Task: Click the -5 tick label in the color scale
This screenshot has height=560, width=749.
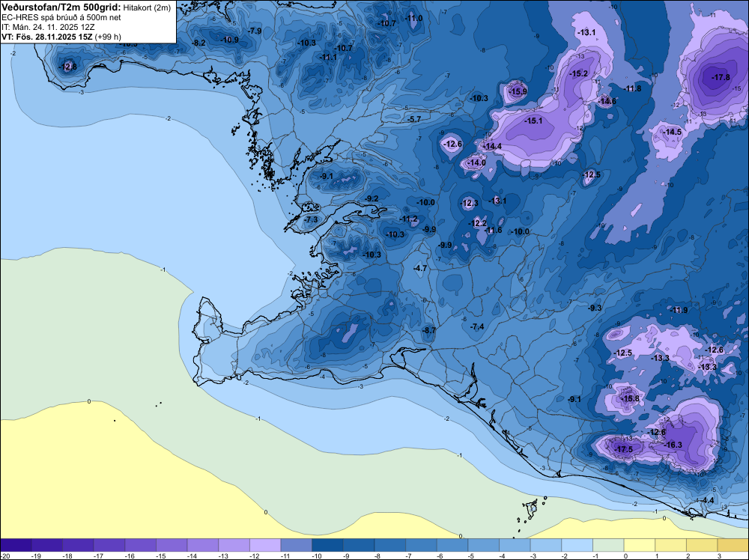Action: 471,556
